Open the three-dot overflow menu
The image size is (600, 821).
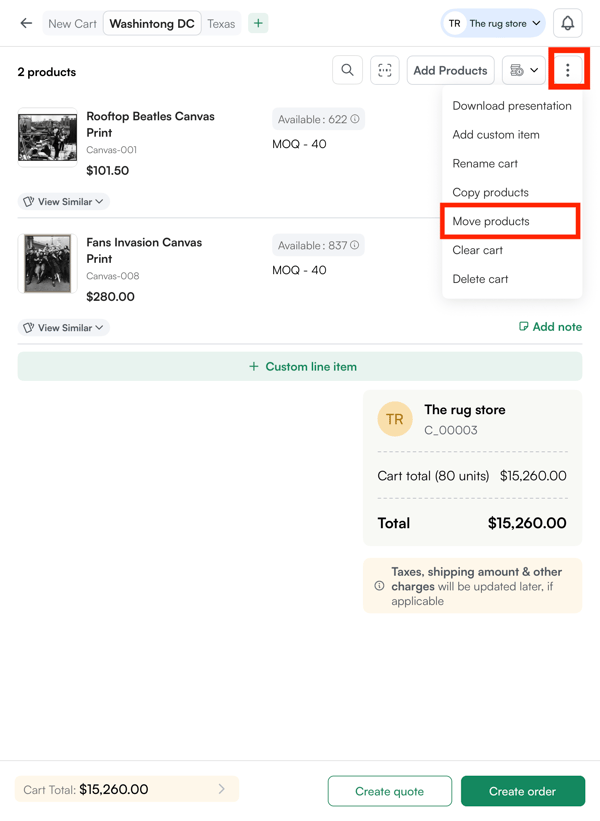pyautogui.click(x=569, y=70)
